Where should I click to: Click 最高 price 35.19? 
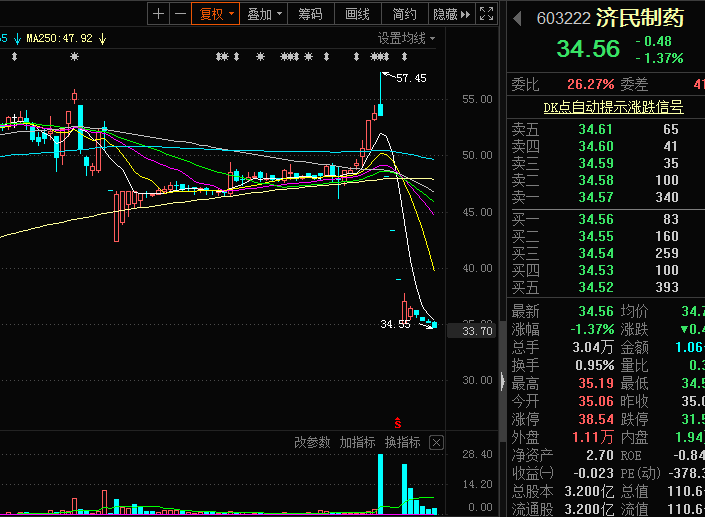pyautogui.click(x=596, y=383)
